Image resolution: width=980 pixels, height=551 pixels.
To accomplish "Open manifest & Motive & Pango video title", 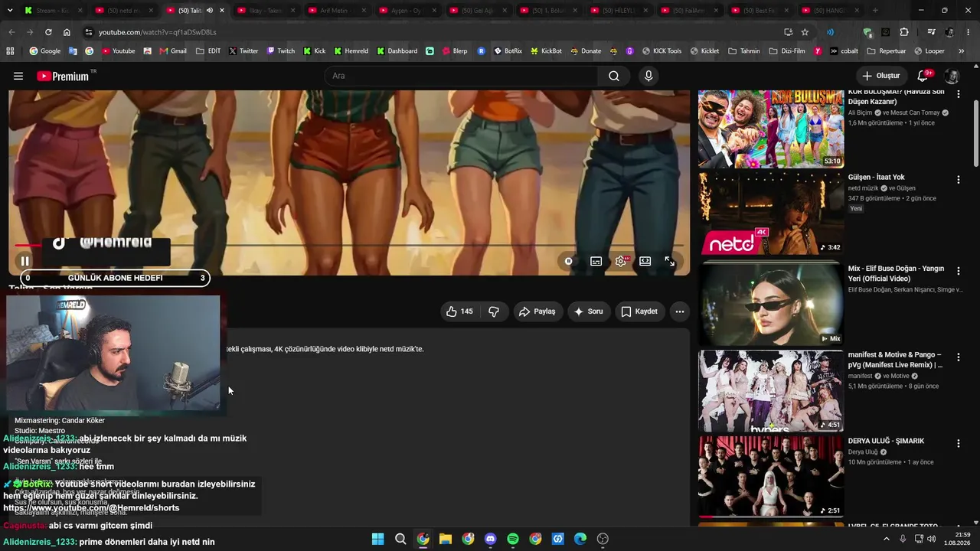I will coord(895,360).
